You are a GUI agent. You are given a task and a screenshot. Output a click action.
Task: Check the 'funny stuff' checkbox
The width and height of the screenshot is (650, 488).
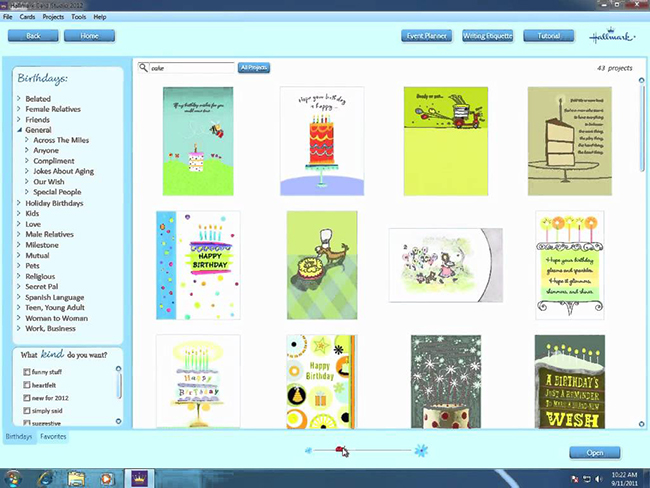point(26,372)
